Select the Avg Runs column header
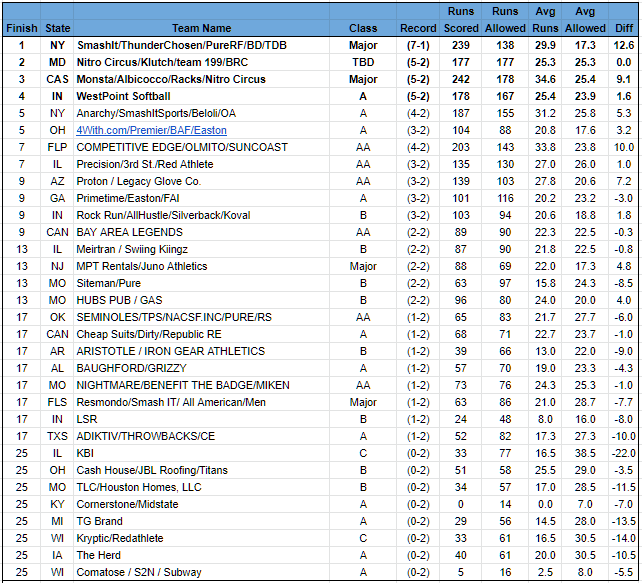 click(545, 20)
